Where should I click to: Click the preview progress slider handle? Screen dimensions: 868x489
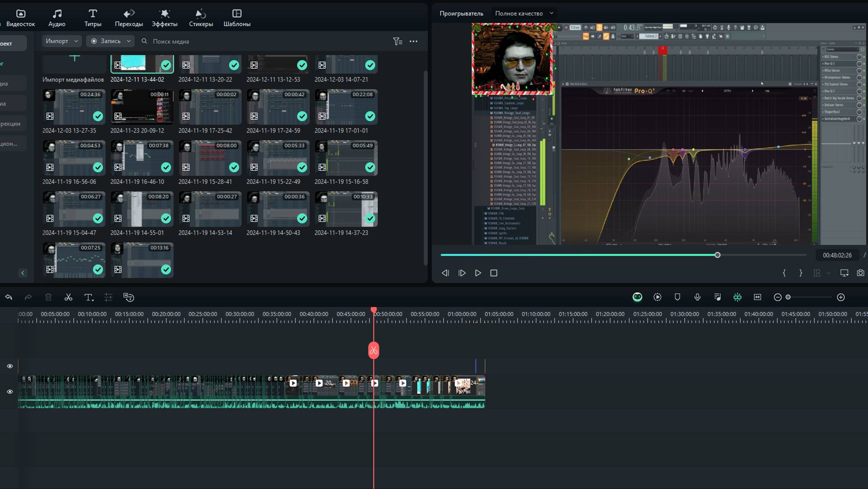717,255
